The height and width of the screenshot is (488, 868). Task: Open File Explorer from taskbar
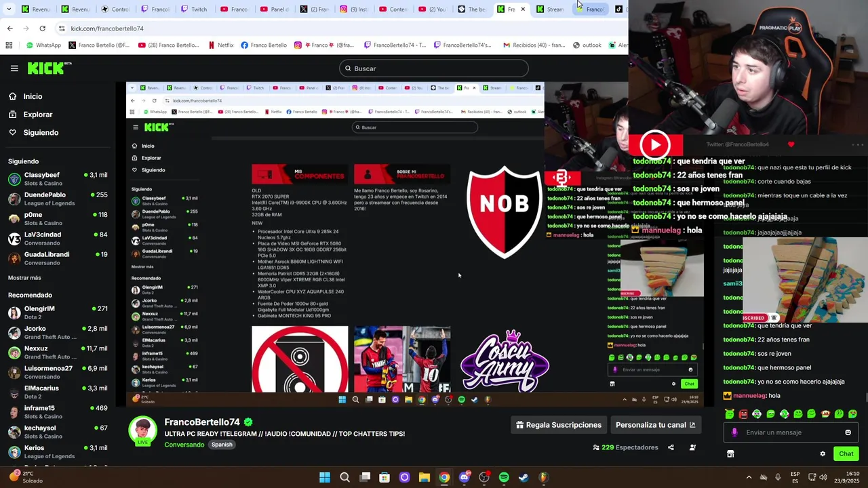(x=425, y=477)
